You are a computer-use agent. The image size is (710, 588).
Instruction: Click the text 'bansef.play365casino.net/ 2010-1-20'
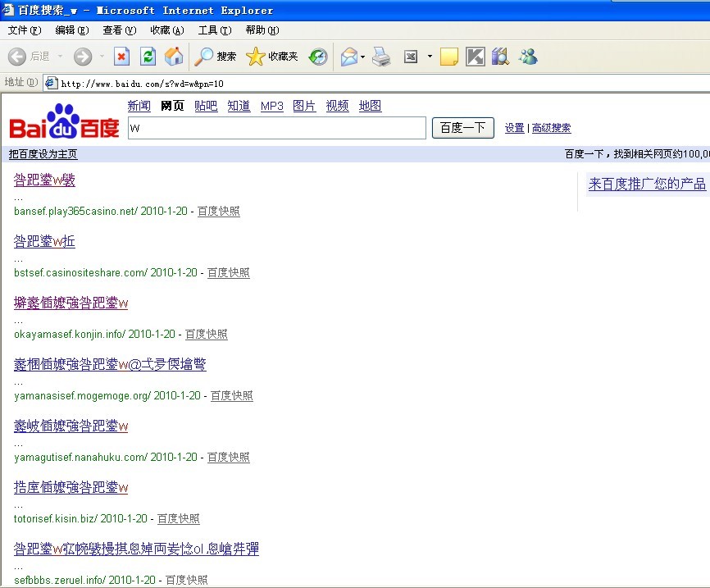point(101,211)
